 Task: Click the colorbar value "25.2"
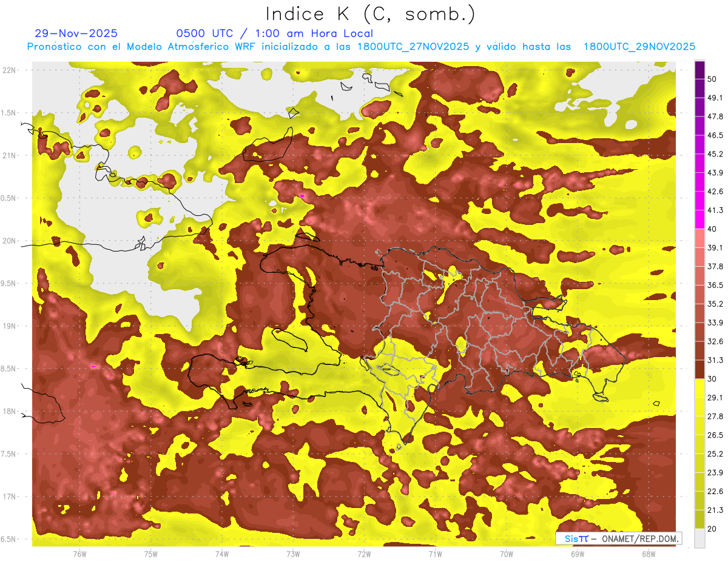coord(715,453)
